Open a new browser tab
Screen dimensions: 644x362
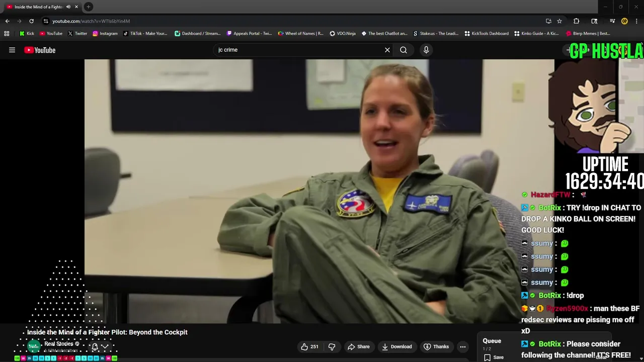(89, 7)
